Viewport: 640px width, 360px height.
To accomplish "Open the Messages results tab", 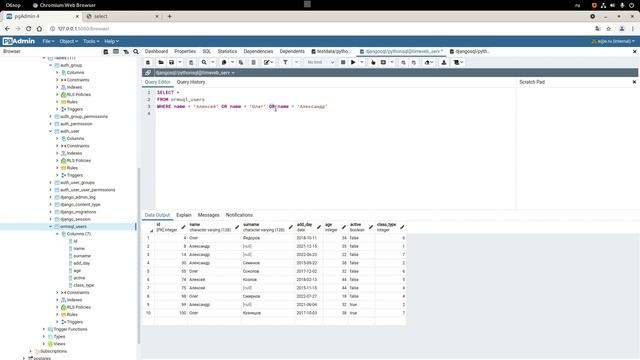I will pyautogui.click(x=209, y=215).
